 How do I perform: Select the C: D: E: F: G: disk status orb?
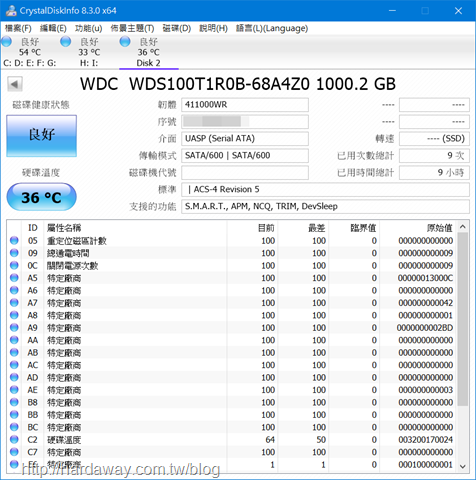[7, 42]
